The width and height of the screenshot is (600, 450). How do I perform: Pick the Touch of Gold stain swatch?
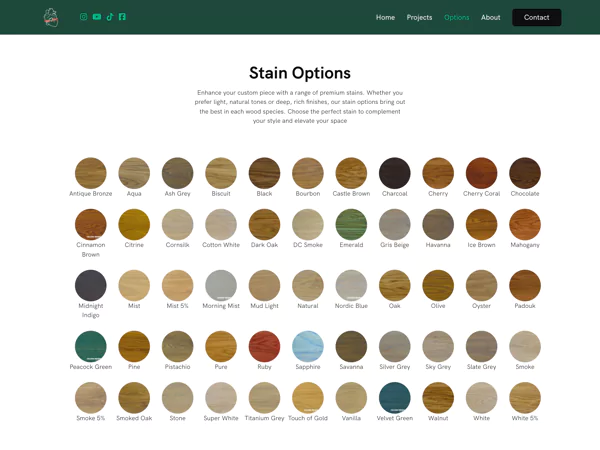coord(308,398)
